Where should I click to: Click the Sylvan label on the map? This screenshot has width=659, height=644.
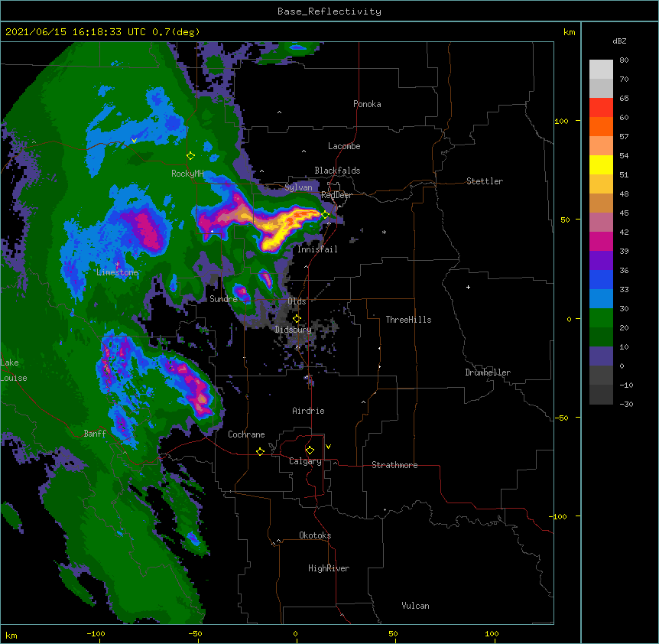pos(298,187)
